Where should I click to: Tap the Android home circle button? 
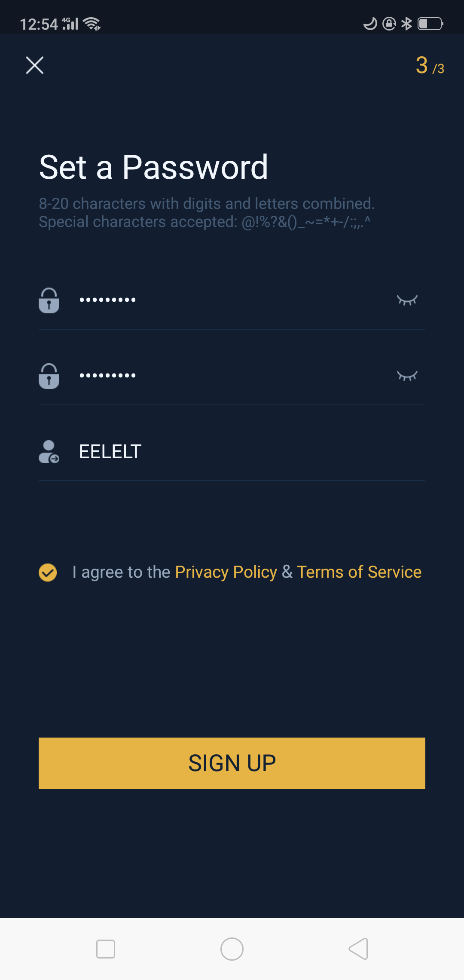232,949
